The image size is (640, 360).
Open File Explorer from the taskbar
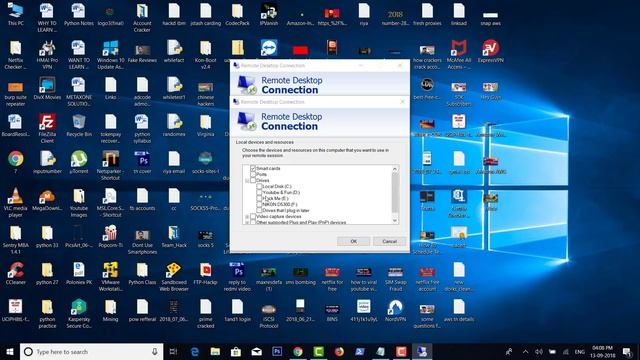pos(215,351)
